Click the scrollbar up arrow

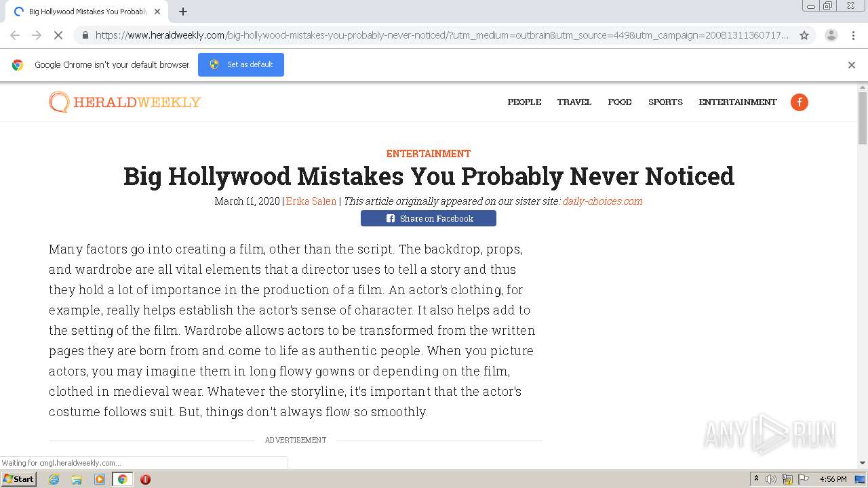[863, 87]
